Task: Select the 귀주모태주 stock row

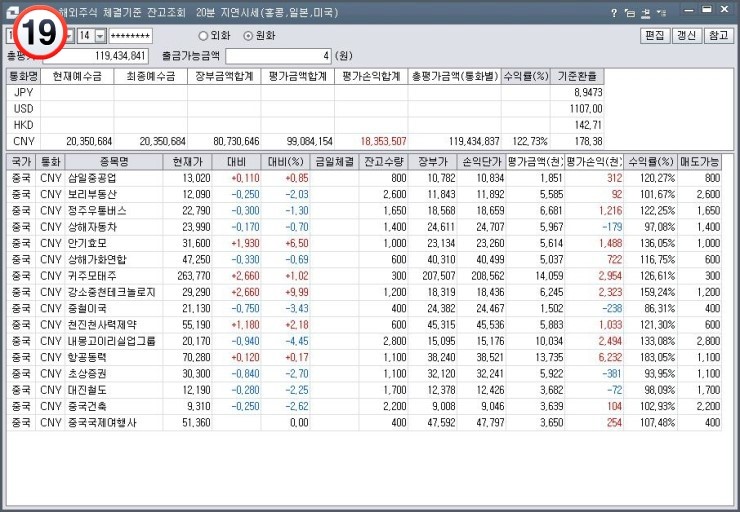Action: tap(364, 276)
